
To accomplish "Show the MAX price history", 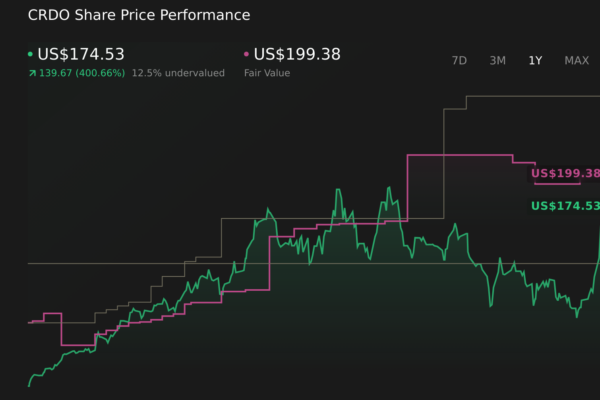I will [576, 60].
